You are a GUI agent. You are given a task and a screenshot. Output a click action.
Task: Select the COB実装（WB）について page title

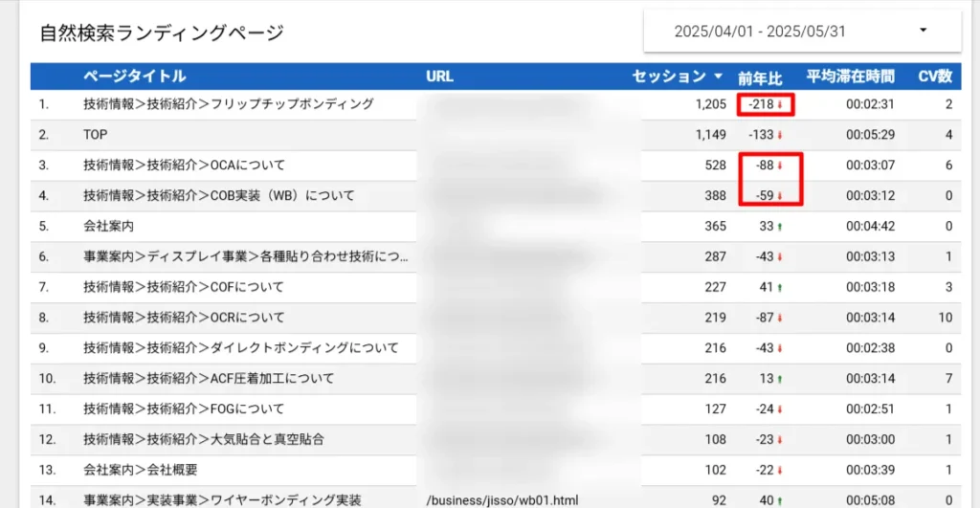pos(219,195)
